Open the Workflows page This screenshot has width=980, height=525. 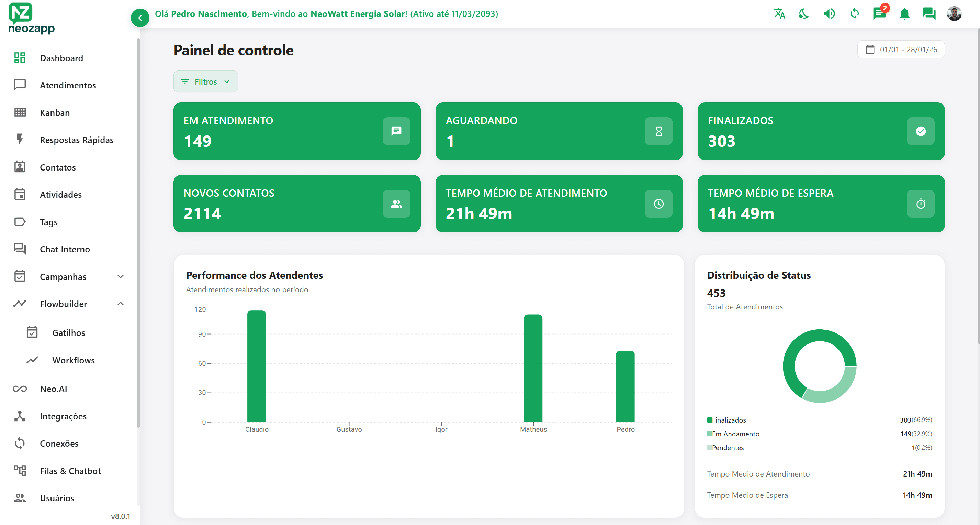point(73,360)
